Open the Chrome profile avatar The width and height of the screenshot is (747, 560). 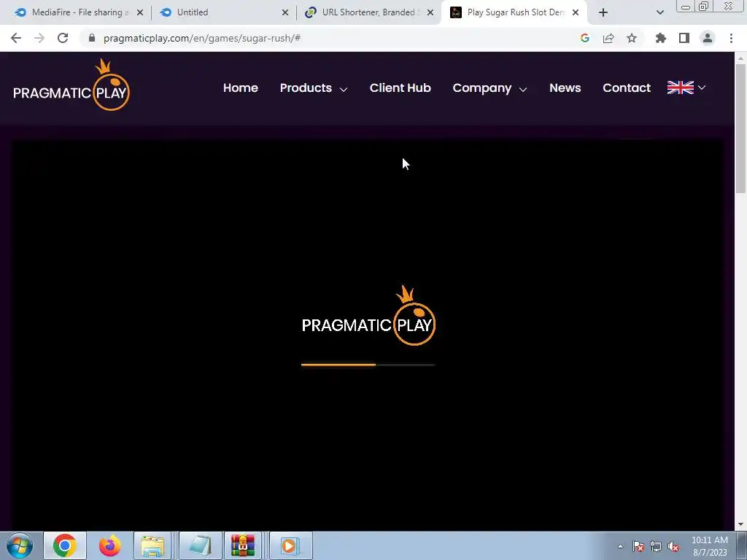(x=708, y=38)
